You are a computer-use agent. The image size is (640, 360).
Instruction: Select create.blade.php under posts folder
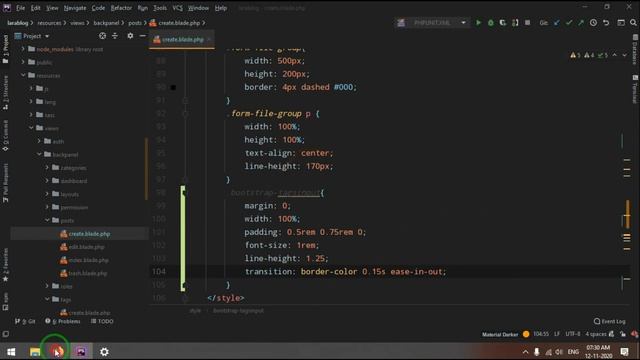click(x=89, y=234)
